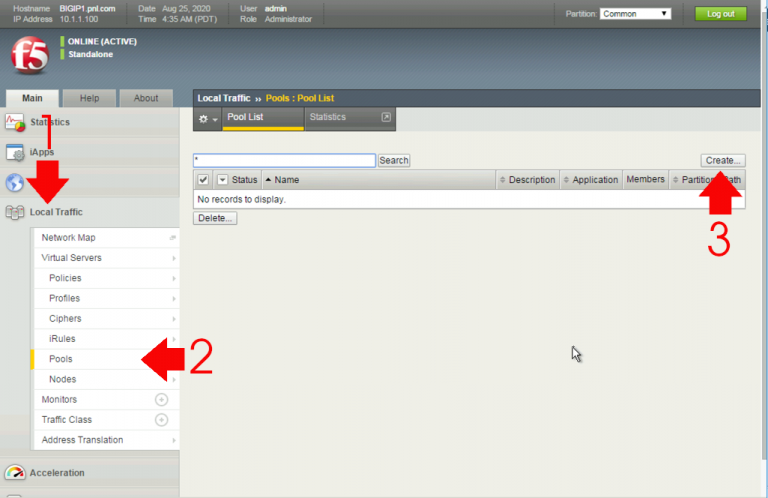This screenshot has height=498, width=768.
Task: Click the Log out button
Action: [720, 14]
